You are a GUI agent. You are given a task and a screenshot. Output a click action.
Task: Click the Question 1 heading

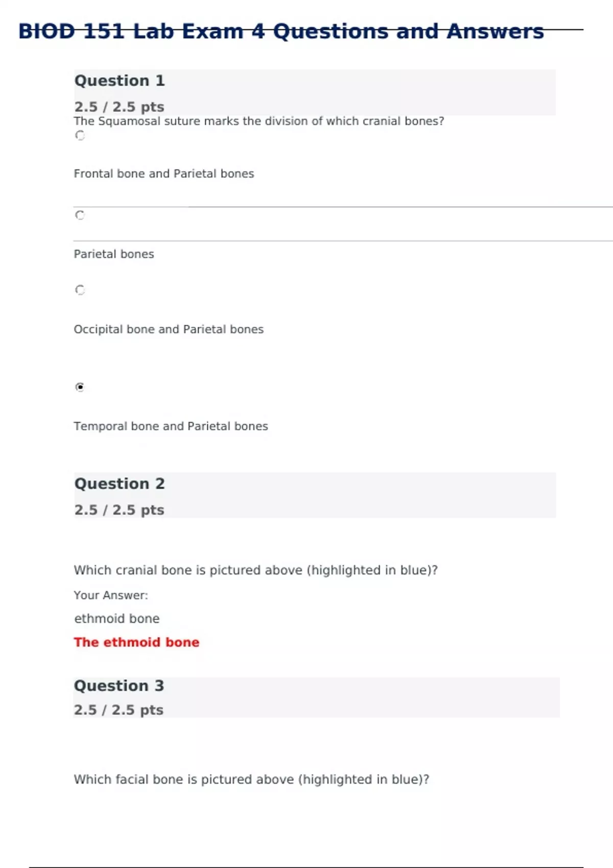pos(120,81)
